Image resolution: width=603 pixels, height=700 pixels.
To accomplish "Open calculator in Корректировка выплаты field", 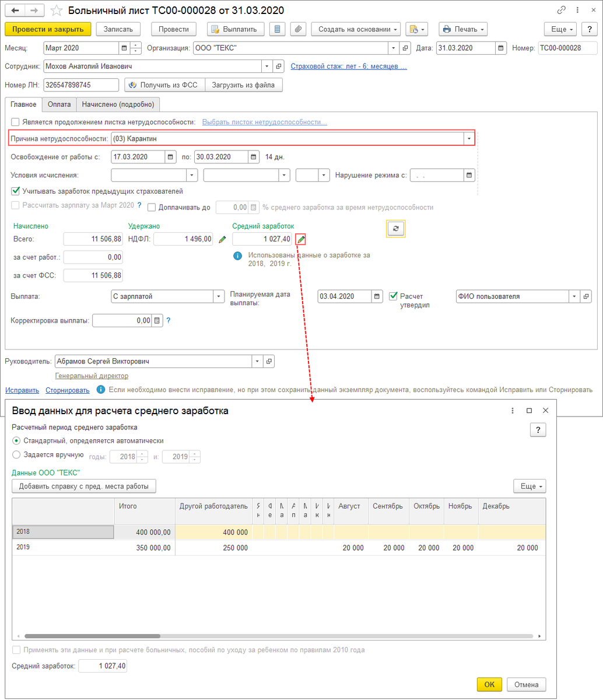I will point(156,320).
